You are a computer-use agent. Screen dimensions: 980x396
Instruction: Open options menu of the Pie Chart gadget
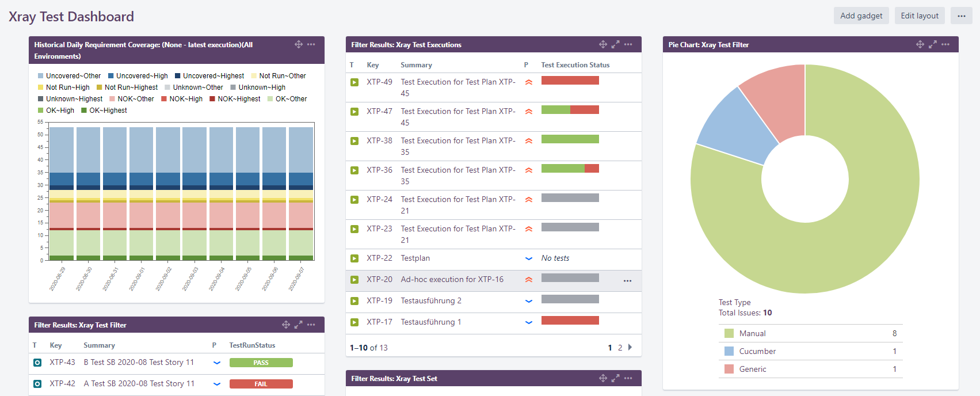click(x=945, y=44)
